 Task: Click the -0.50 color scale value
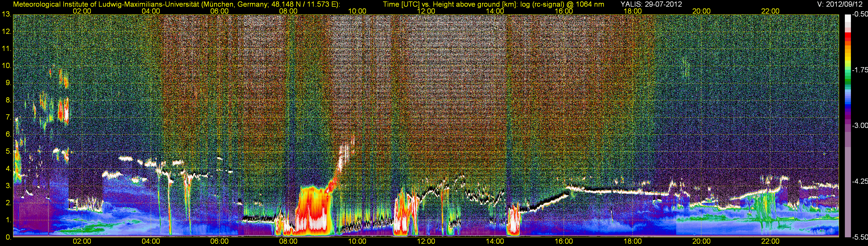[860, 14]
